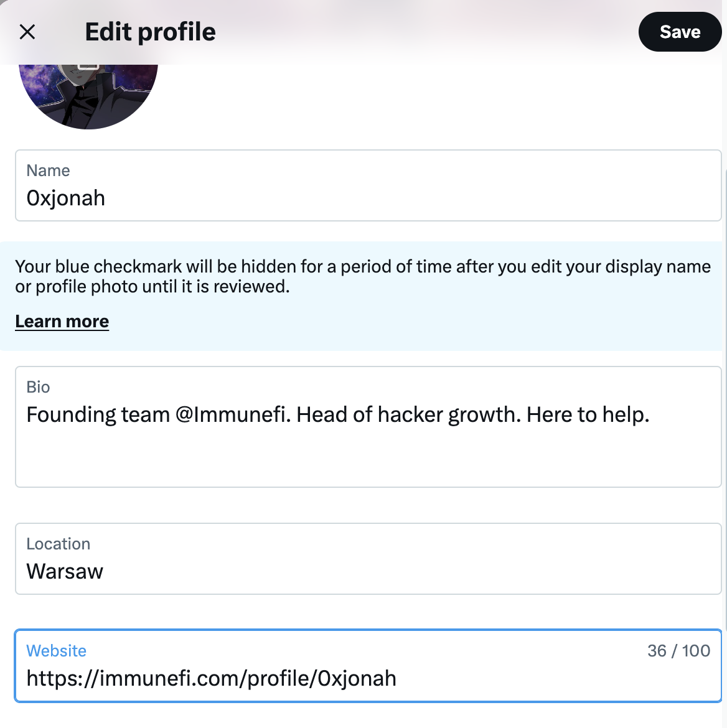Click the Location field label

point(59,544)
